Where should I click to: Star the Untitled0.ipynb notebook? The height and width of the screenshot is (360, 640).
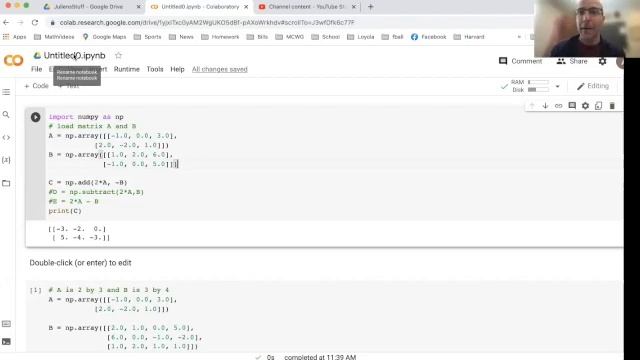118,56
